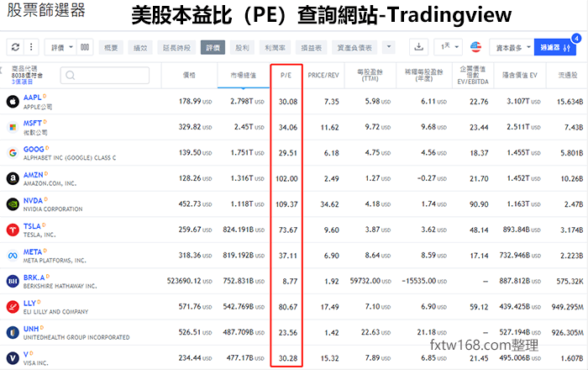
Task: Click UNH 隱含價值 EV value 527.194B
Action: [x=514, y=332]
